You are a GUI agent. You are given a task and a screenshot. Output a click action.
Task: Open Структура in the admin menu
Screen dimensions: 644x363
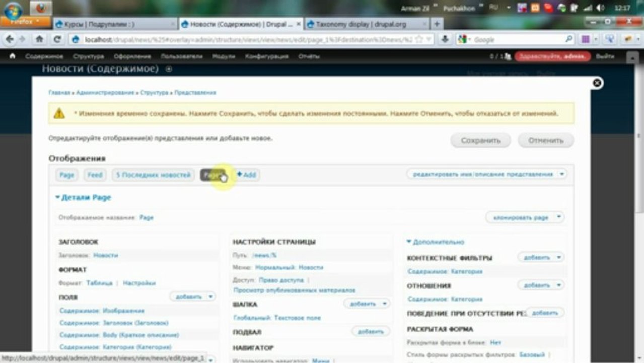tap(88, 56)
